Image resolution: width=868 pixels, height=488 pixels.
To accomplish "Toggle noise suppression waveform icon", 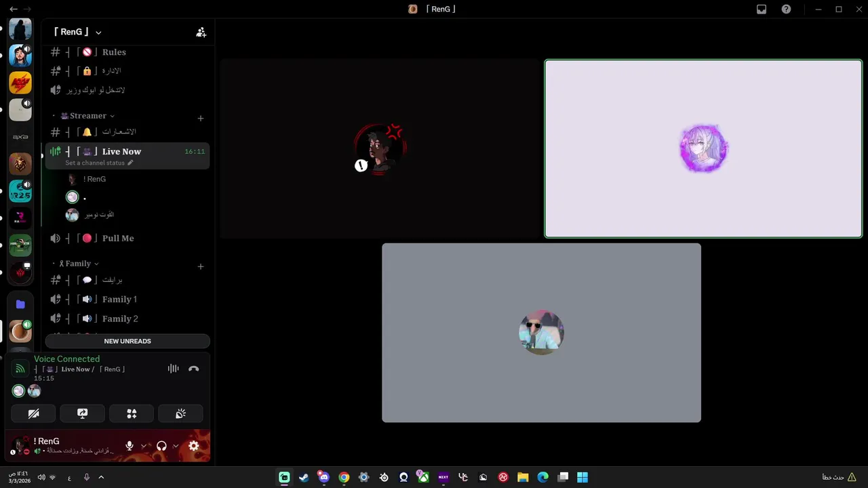I will (x=174, y=369).
